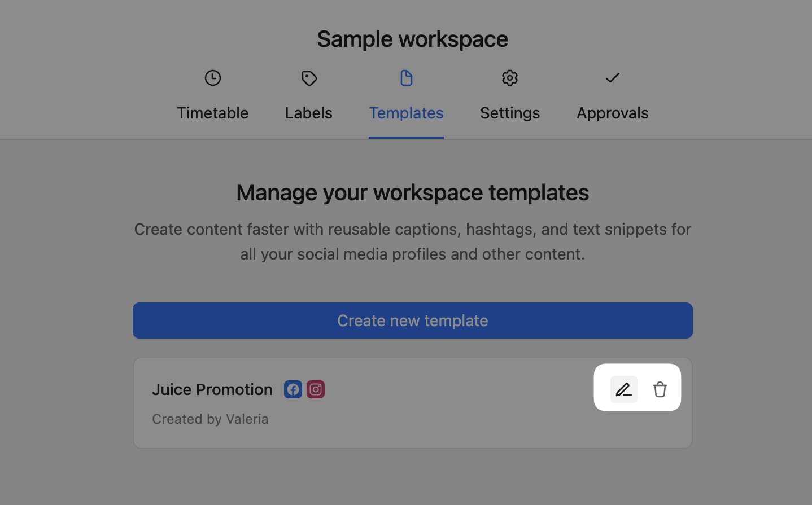Screen dimensions: 812x505
Task: Click the Created by Valeria text
Action: pyautogui.click(x=210, y=419)
